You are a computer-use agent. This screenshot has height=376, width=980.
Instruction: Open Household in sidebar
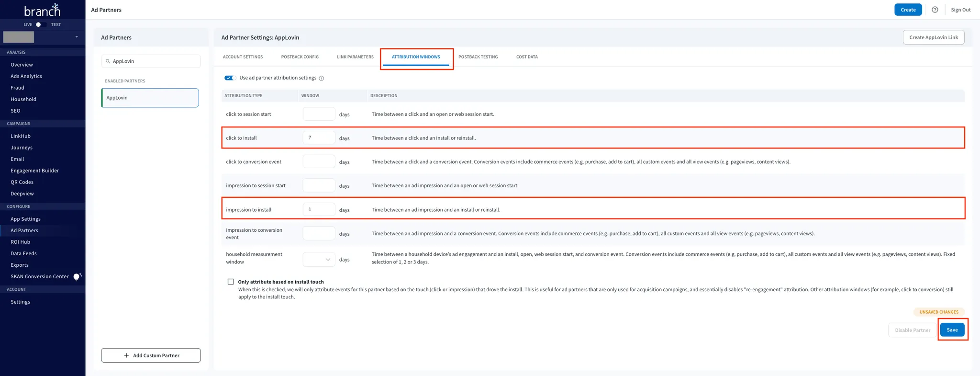tap(23, 99)
